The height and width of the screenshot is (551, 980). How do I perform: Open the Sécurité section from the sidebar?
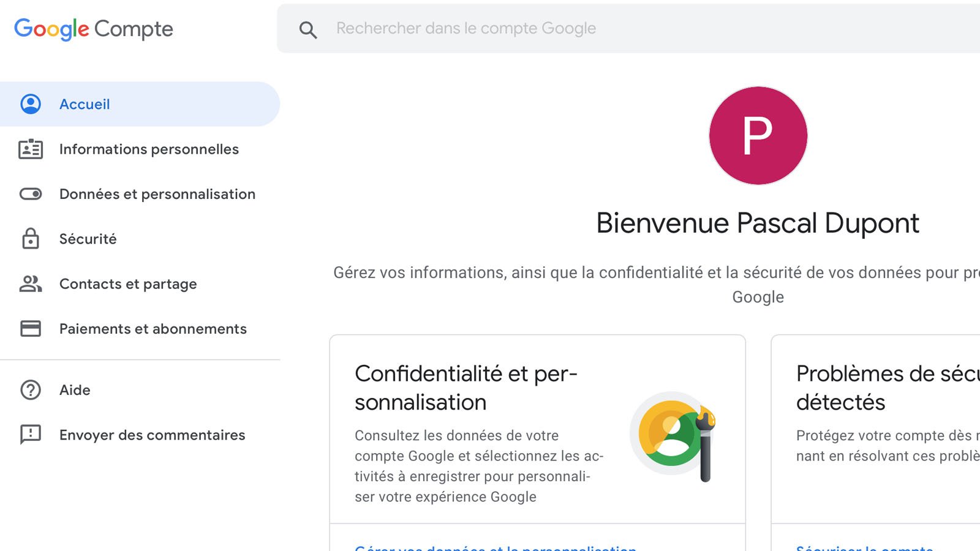point(88,239)
